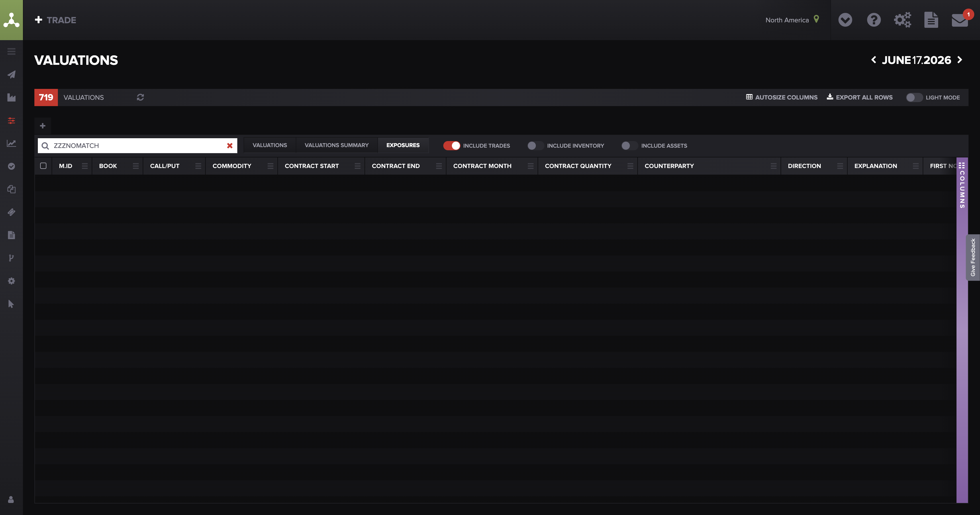Open Contract Quantity column menu
980x515 pixels.
(630, 166)
